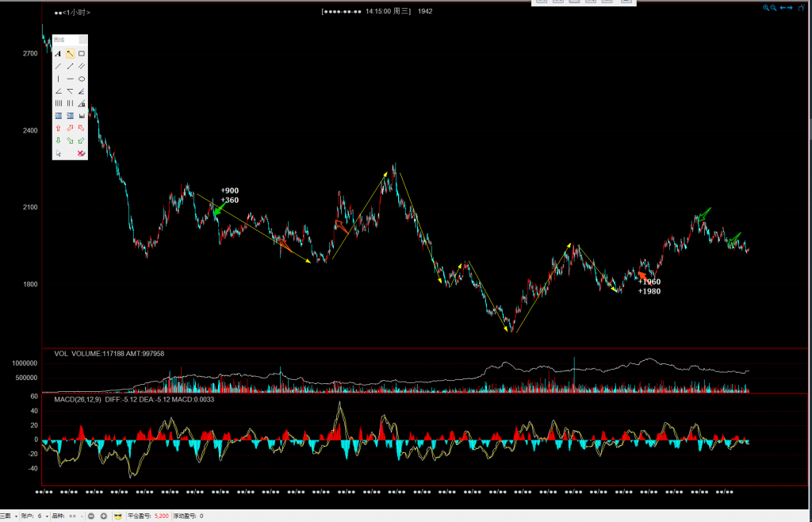
Task: Expand the 账户 account dropdown
Action: coord(47,516)
